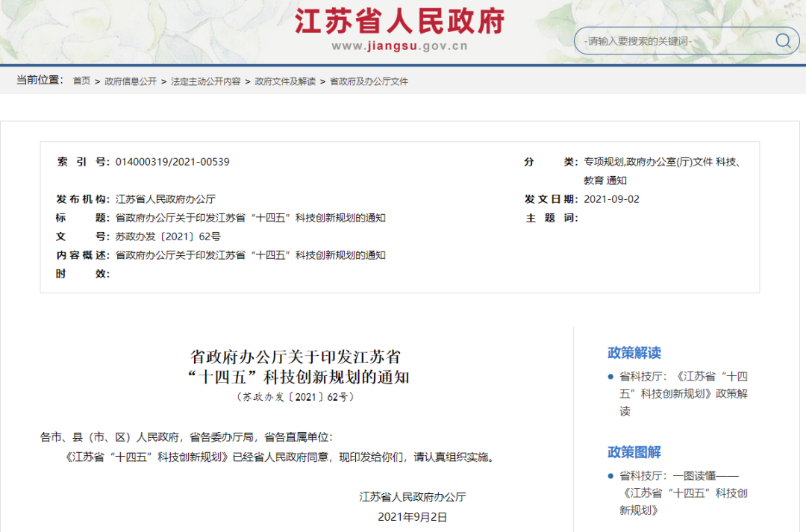The width and height of the screenshot is (806, 532).
Task: Open 法定主动公开内容 breadcrumb link
Action: (x=205, y=81)
